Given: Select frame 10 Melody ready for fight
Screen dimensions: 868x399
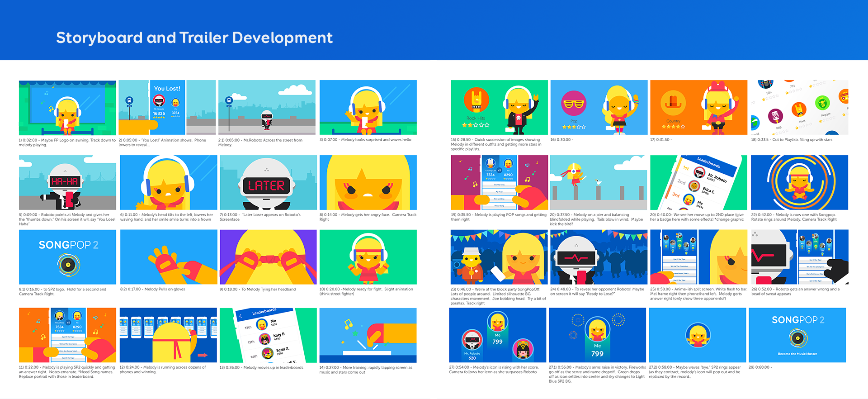Looking at the screenshot, I should (368, 257).
